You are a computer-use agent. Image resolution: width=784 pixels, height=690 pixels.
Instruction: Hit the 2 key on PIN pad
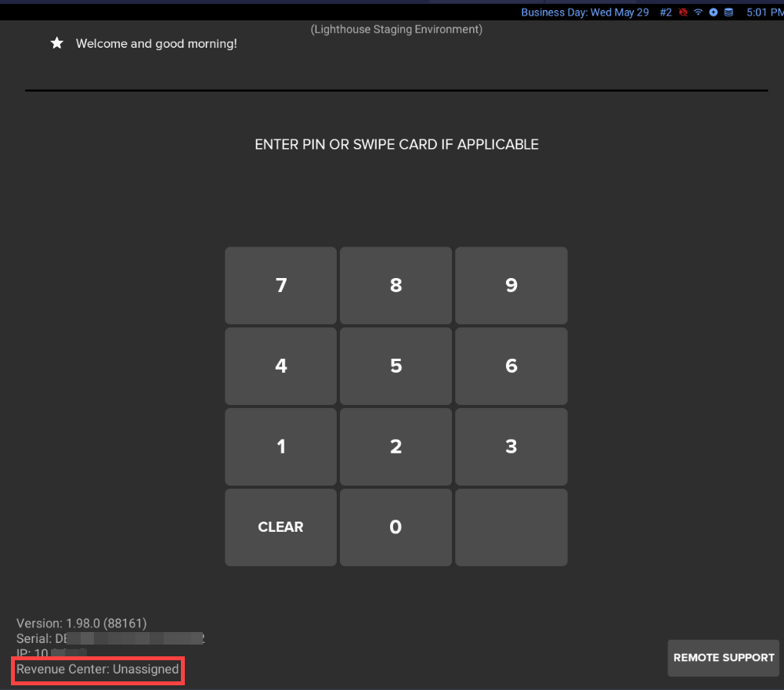point(396,446)
